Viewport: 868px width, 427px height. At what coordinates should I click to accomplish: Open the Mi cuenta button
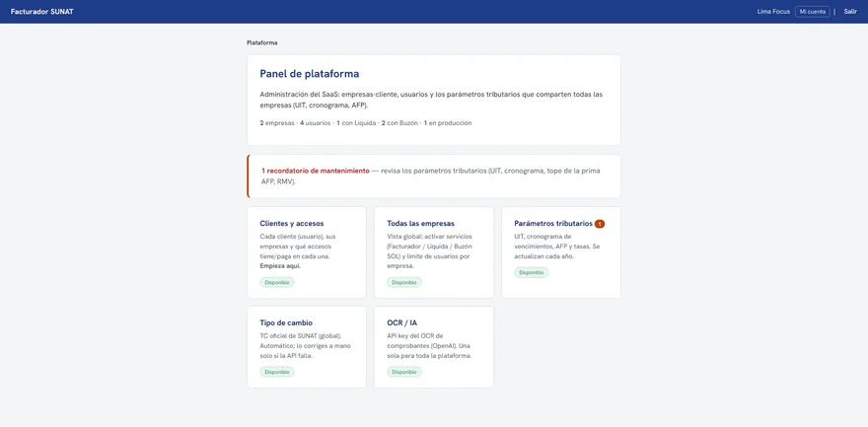[x=812, y=12]
